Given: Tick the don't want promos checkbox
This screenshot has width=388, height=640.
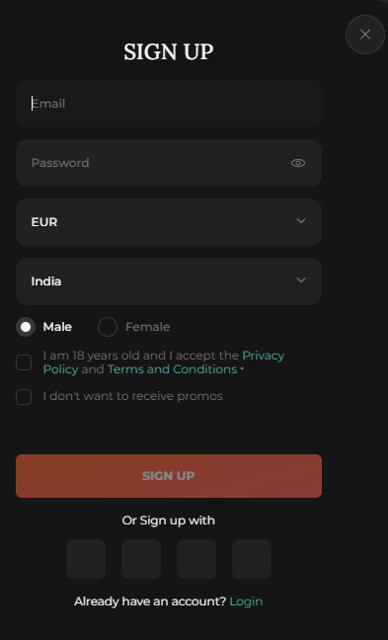Looking at the screenshot, I should [x=24, y=397].
